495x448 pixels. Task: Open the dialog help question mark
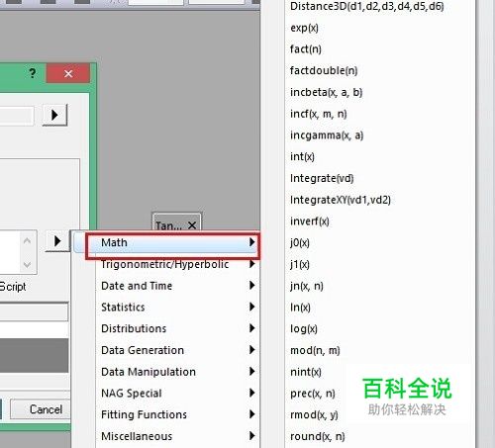pos(32,73)
